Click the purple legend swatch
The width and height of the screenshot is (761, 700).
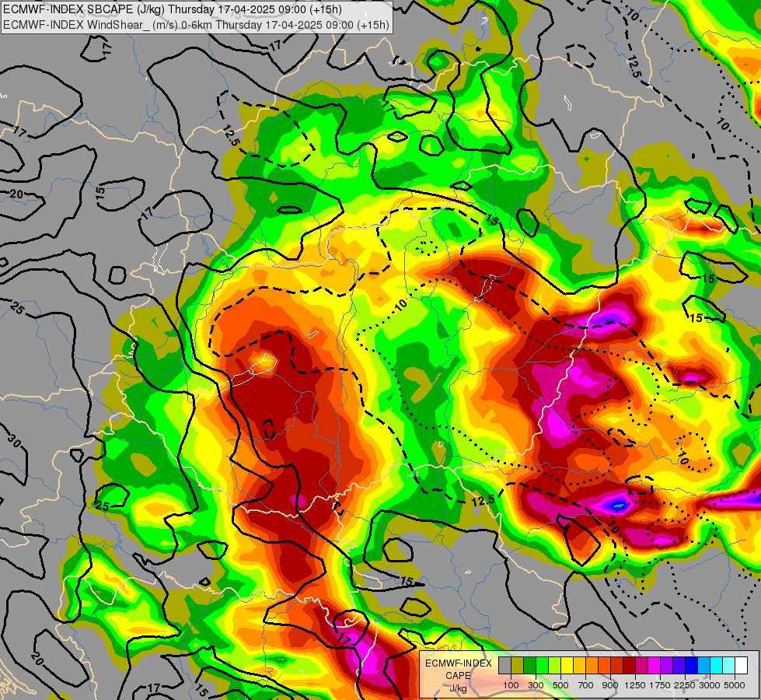click(x=667, y=666)
